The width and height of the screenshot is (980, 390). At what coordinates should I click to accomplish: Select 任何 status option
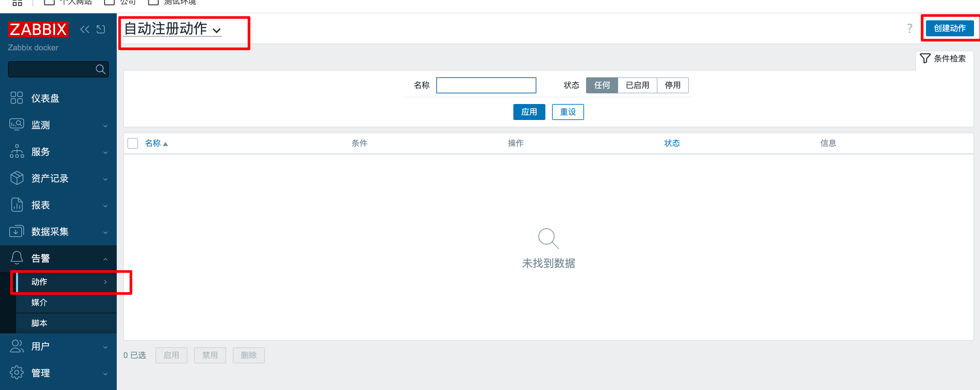click(601, 85)
